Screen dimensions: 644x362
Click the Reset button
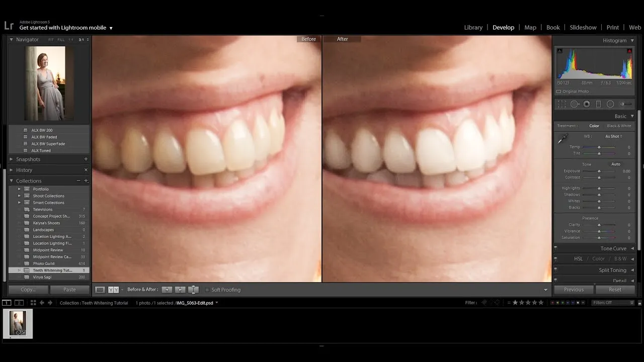pyautogui.click(x=615, y=290)
